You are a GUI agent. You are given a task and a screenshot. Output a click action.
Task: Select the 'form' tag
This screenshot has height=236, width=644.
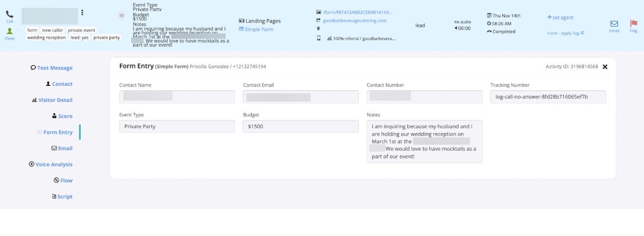point(32,30)
